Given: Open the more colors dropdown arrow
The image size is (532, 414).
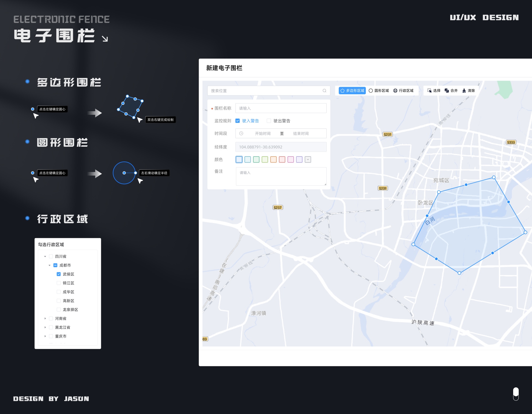Looking at the screenshot, I should [x=308, y=159].
